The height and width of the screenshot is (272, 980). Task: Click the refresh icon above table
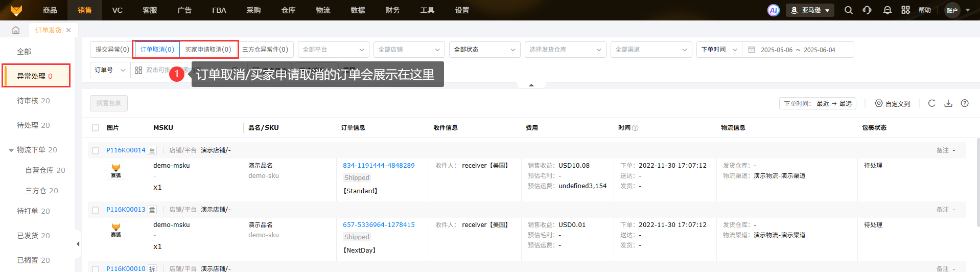pos(931,103)
